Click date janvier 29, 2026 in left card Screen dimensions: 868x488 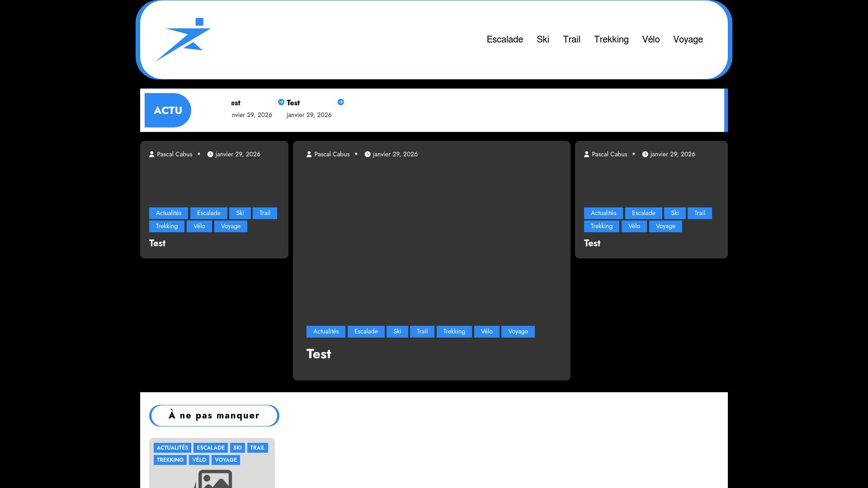[x=238, y=154]
